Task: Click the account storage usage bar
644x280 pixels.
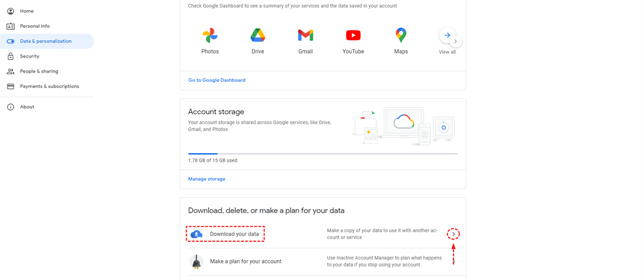Action: click(x=323, y=154)
